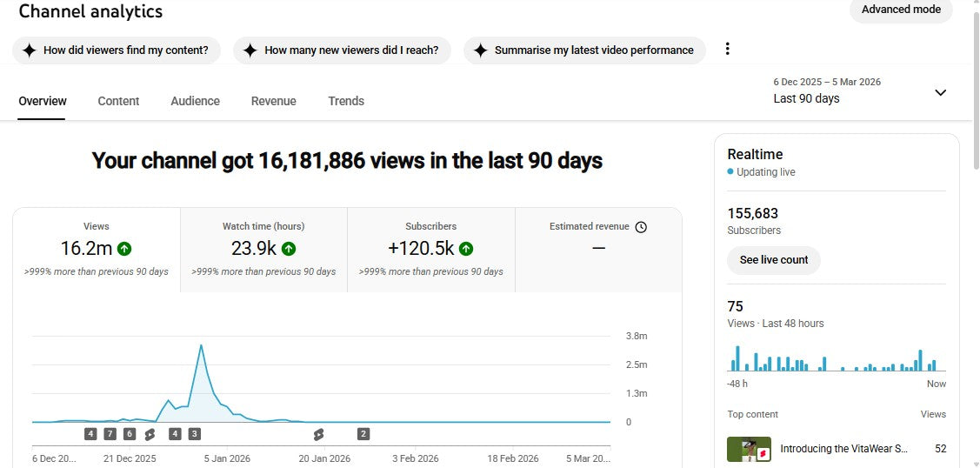Click the Shorts badge on VitaWear thumbnail
Screen dimensions: 980x468
click(x=763, y=454)
